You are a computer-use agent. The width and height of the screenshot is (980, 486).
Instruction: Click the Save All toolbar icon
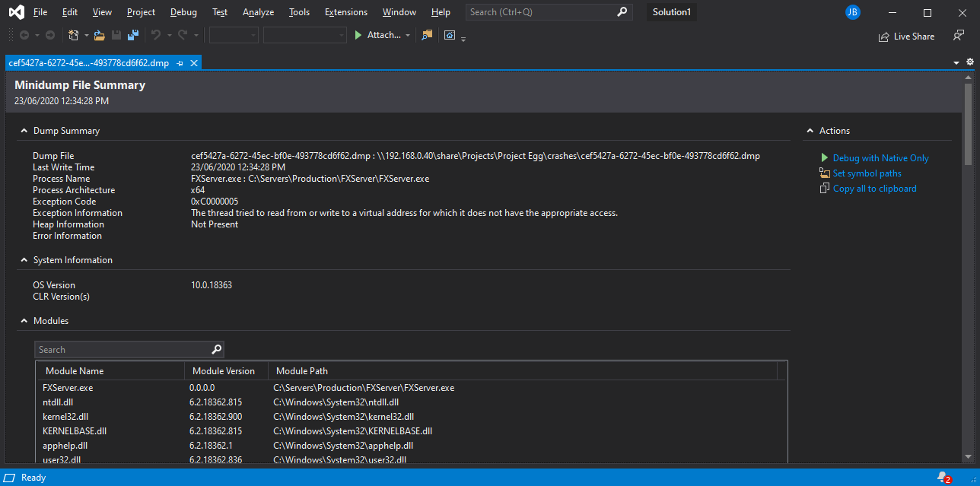tap(132, 35)
